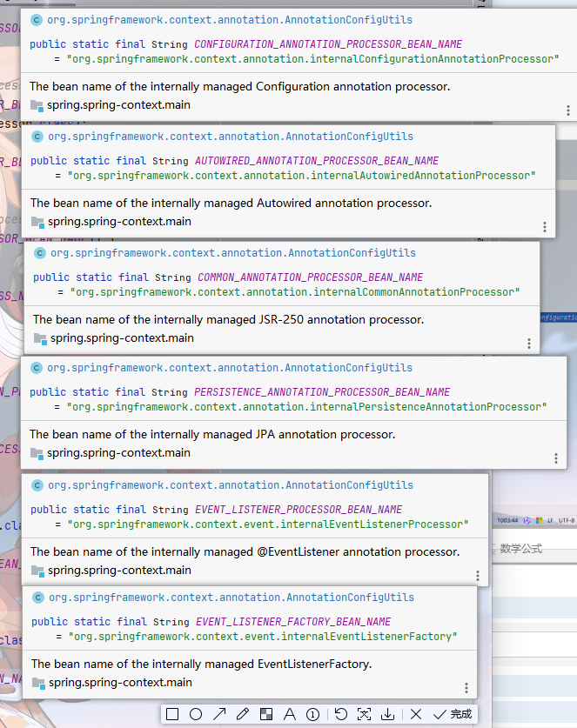Click module folder icon under EventListenerFactory description
Screen dimensions: 577x728
tap(38, 683)
